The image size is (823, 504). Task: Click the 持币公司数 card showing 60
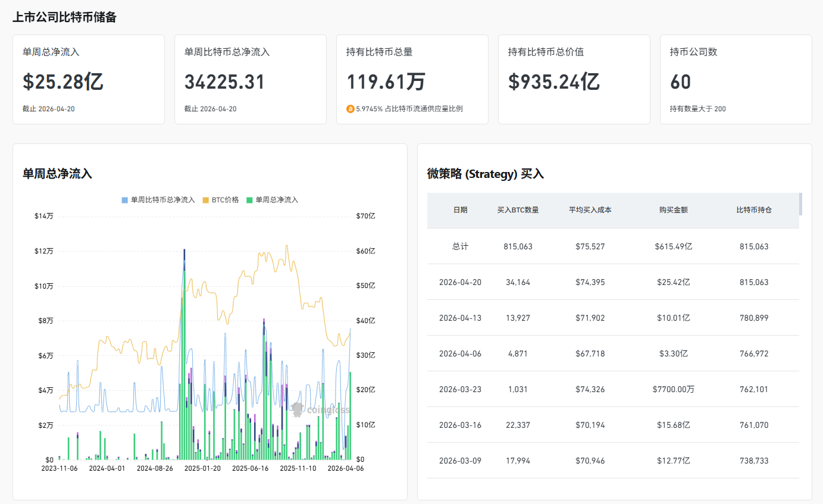pos(736,79)
